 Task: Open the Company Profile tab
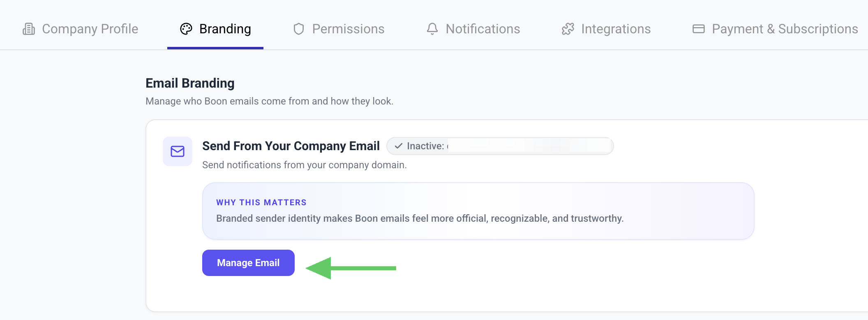click(80, 29)
